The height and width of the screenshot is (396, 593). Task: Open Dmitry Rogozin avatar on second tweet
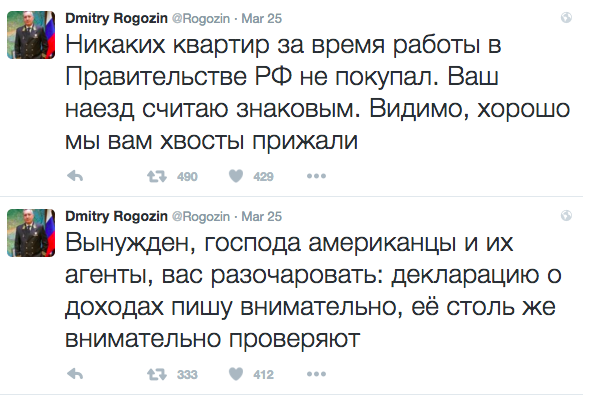point(31,233)
